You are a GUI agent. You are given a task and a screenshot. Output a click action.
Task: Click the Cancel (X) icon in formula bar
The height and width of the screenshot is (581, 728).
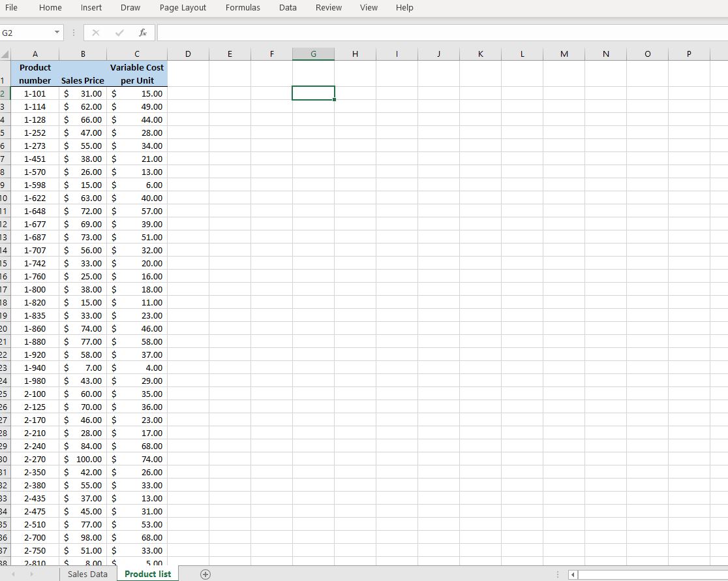[97, 32]
